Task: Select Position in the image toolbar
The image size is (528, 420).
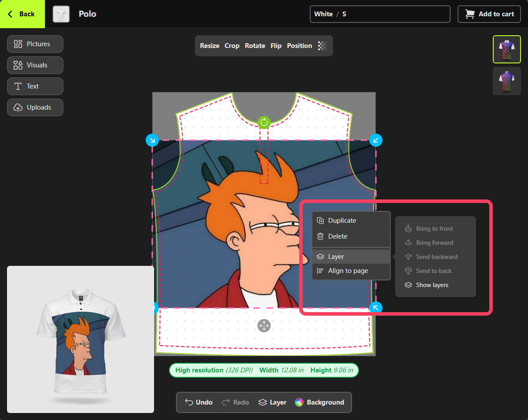Action: 299,46
